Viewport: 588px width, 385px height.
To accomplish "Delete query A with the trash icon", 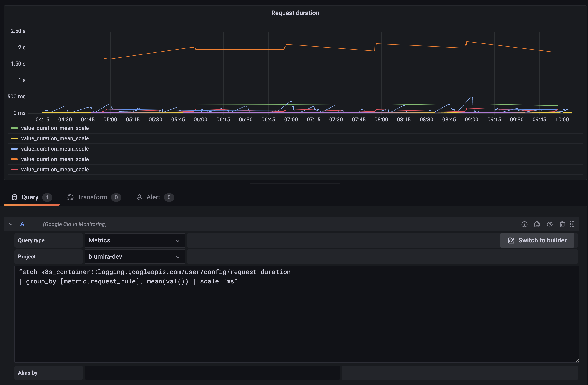I will (x=562, y=224).
